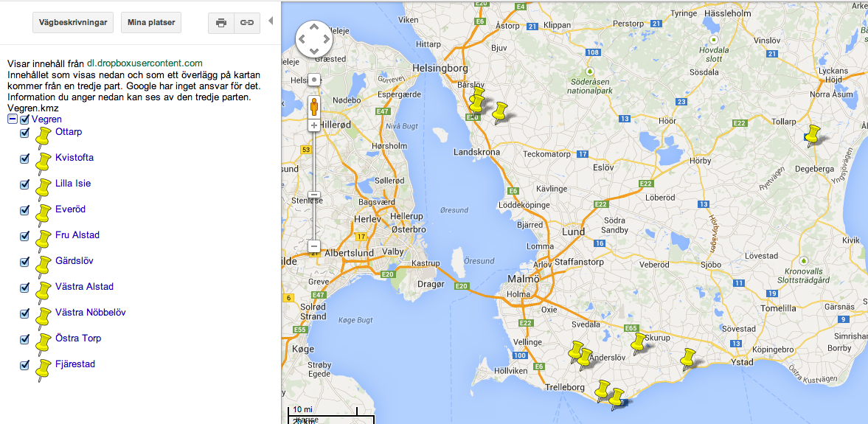Click the pushpin icon beside Everöd
Image resolution: width=868 pixels, height=424 pixels.
[43, 216]
